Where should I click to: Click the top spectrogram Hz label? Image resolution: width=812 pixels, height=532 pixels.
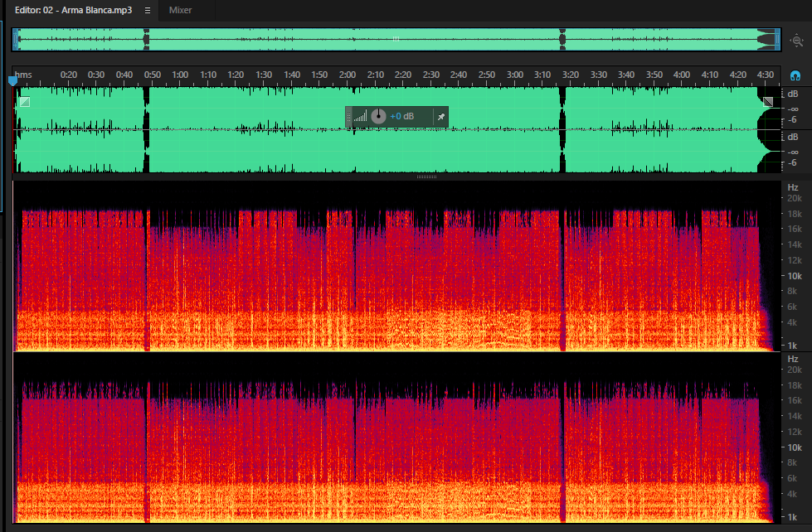[793, 187]
